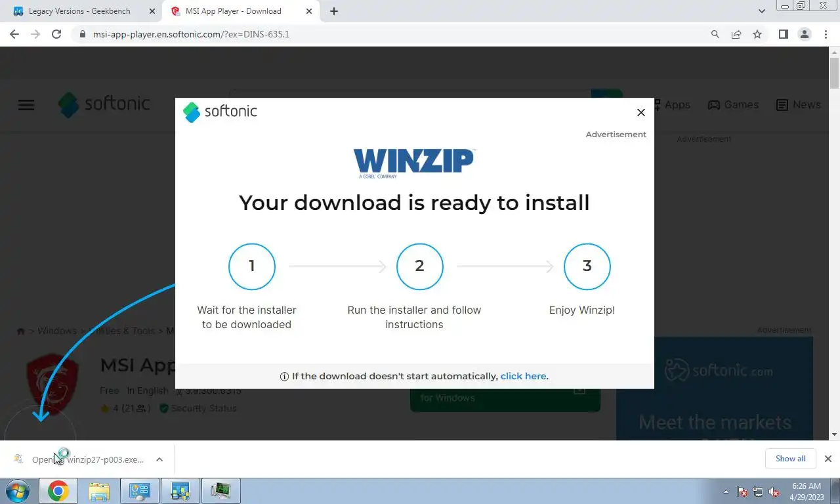The height and width of the screenshot is (504, 840).
Task: Close the MSI App Player tab
Action: click(308, 11)
